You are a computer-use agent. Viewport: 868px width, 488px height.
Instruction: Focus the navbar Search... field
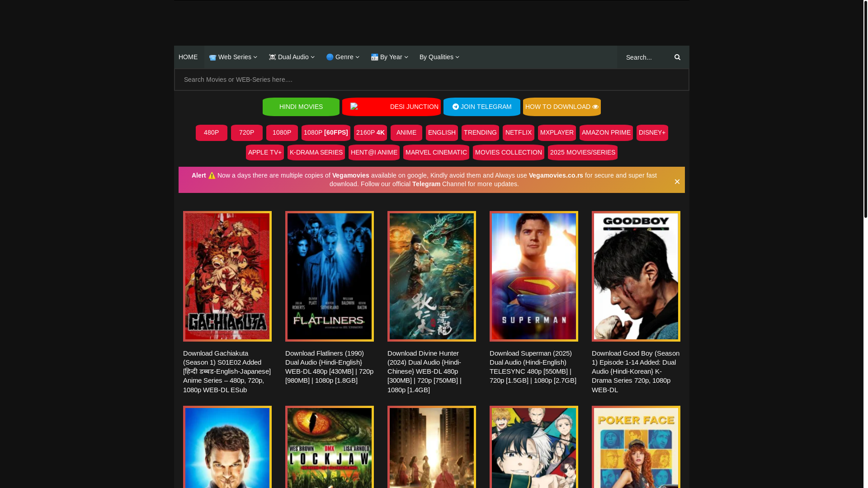[644, 57]
